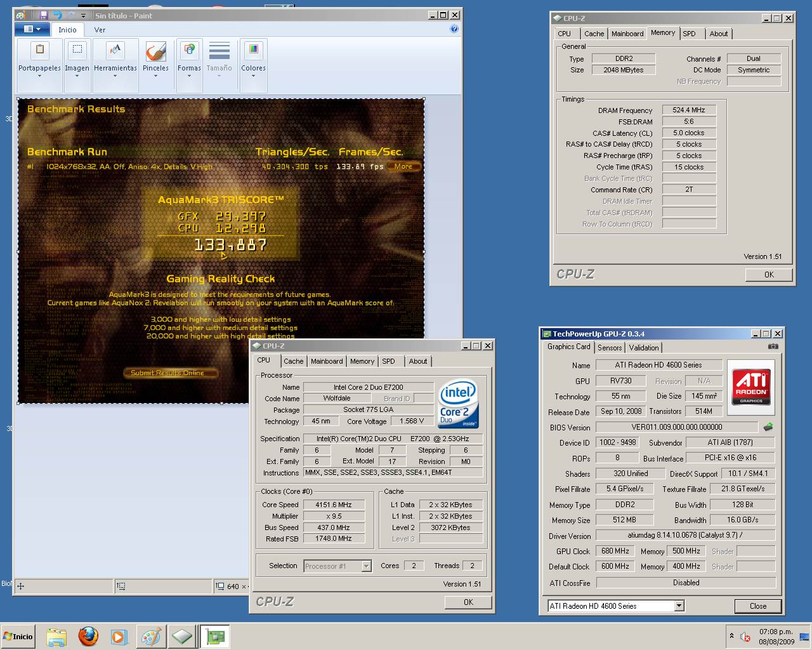Click the ATI Radeon Graphics logo in GPU-Z

tap(751, 387)
